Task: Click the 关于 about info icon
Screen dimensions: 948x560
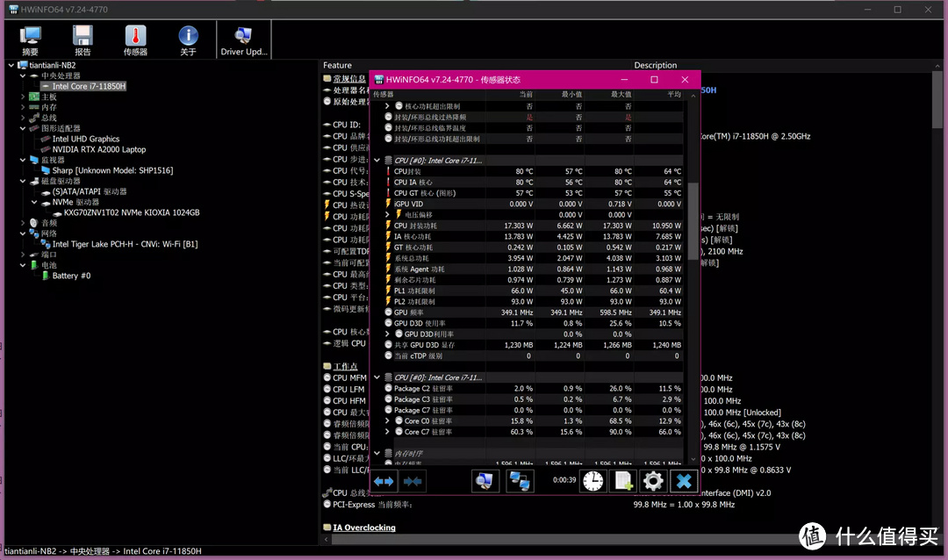Action: (188, 39)
